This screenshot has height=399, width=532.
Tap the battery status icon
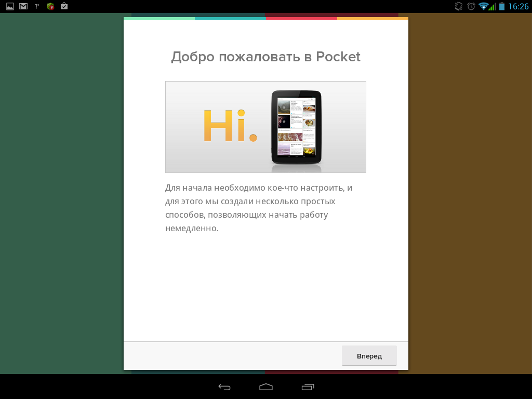[x=502, y=6]
